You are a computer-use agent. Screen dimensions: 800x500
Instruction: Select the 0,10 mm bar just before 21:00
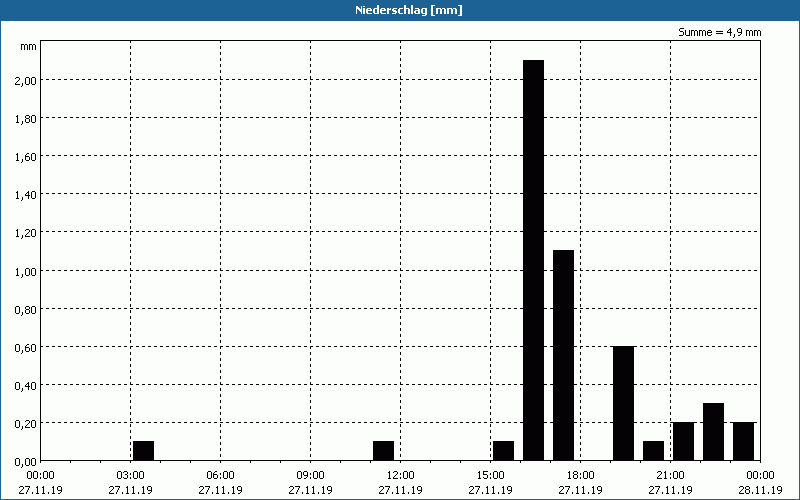(x=654, y=451)
